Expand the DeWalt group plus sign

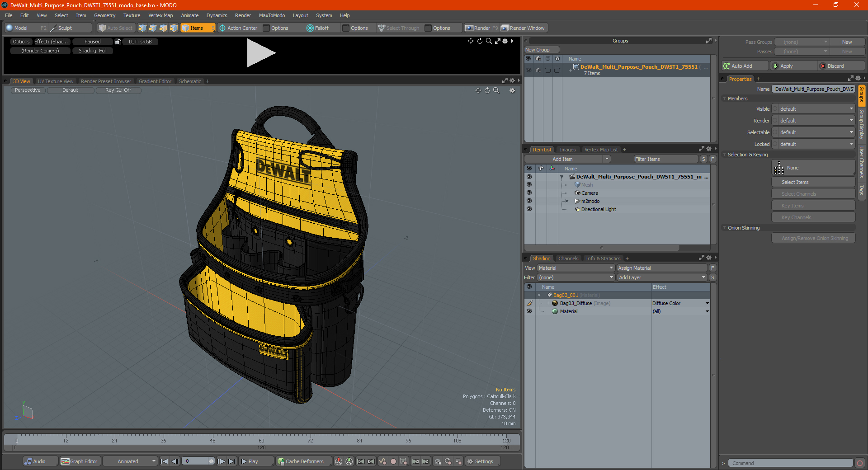(570, 70)
